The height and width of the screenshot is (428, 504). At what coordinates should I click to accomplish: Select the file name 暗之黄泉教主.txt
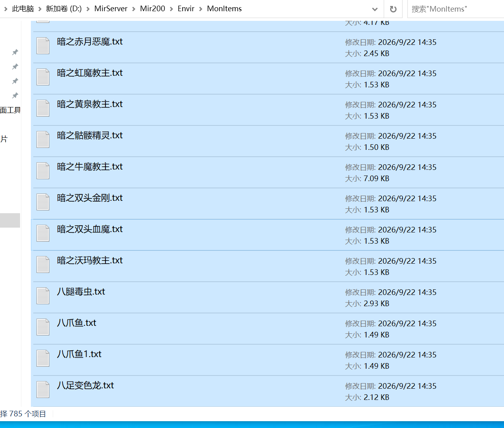click(90, 104)
